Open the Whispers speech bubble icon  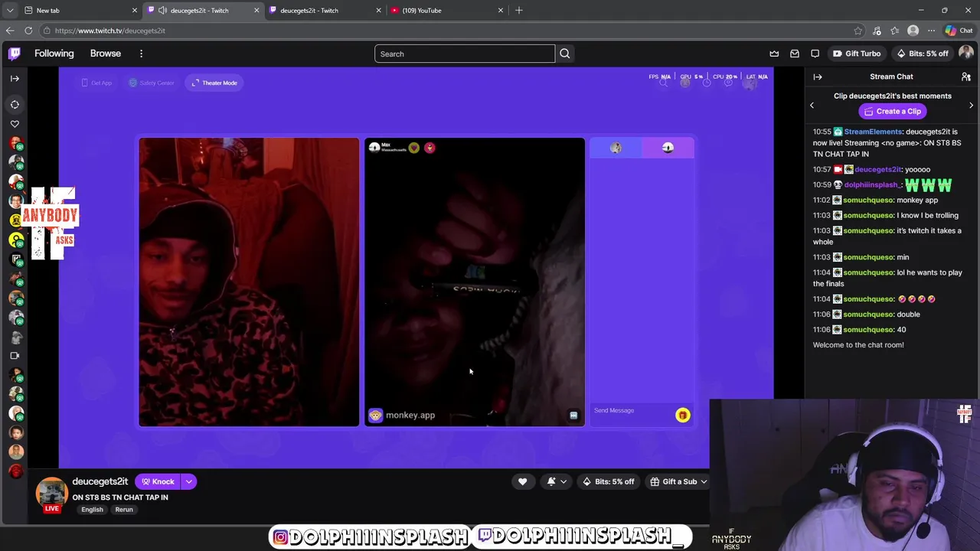tap(815, 54)
